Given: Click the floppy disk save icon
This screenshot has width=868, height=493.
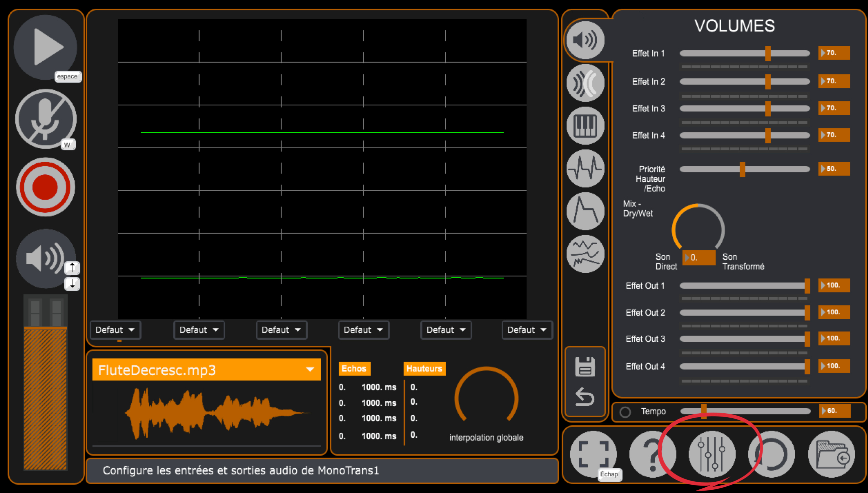Looking at the screenshot, I should [x=585, y=366].
